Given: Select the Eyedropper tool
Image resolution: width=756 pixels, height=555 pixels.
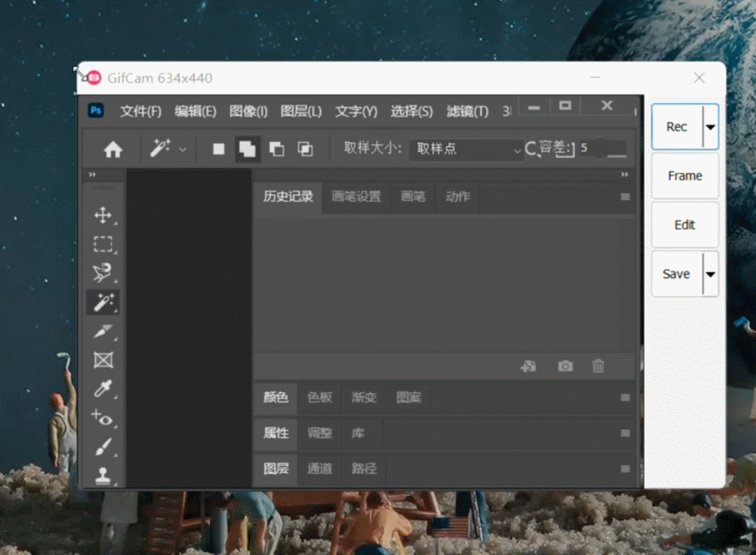Looking at the screenshot, I should coord(102,388).
